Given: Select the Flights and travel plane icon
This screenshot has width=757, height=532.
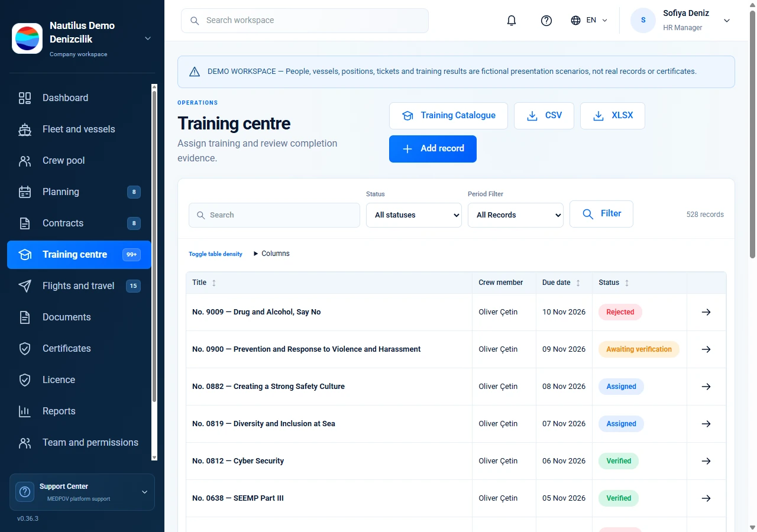Looking at the screenshot, I should (25, 286).
